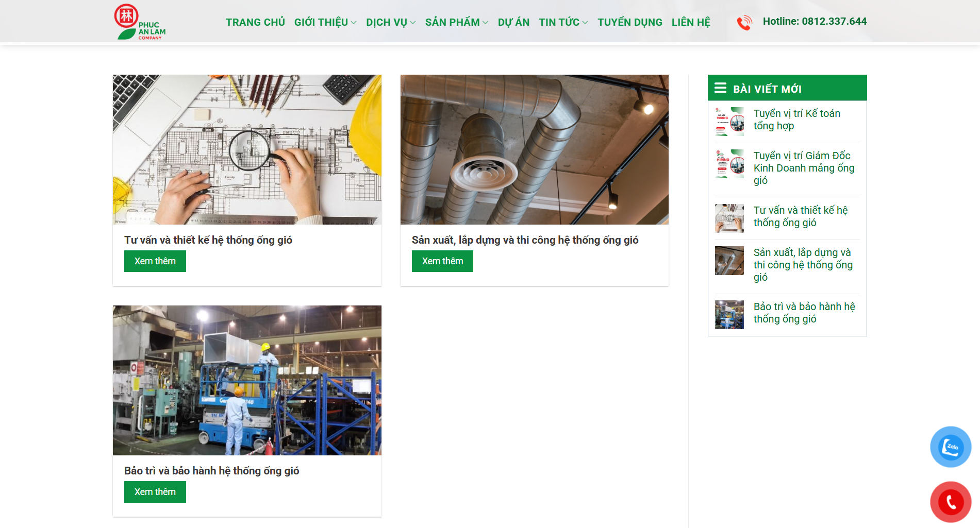Screen dimensions: 980x528
Task: Click Xem thêm under Tư vấn và thiết kế
Action: tap(155, 261)
